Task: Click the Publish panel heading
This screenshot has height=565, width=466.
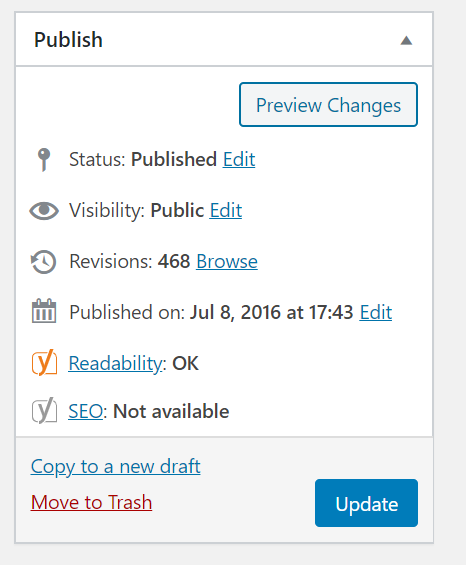Action: coord(68,40)
